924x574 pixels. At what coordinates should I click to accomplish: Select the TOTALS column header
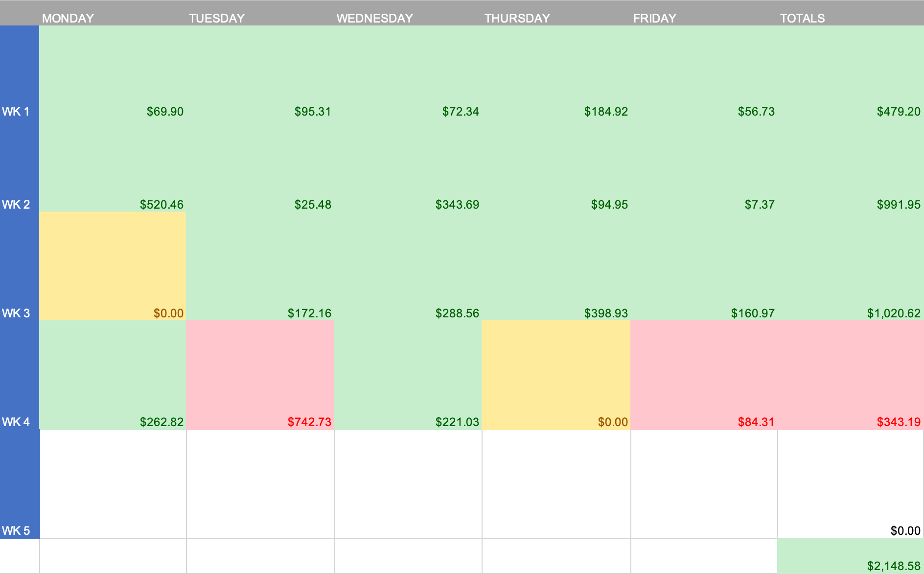pos(803,18)
